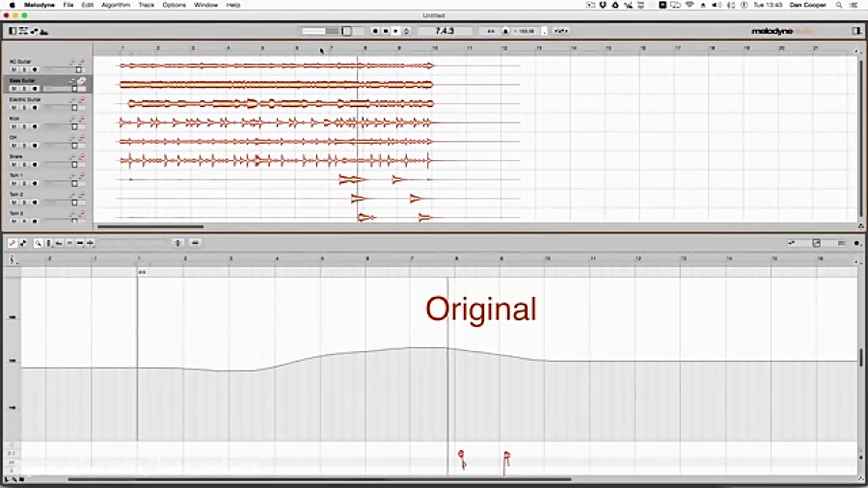868x488 pixels.
Task: Open the tempo dropdown arrow
Action: pyautogui.click(x=544, y=31)
